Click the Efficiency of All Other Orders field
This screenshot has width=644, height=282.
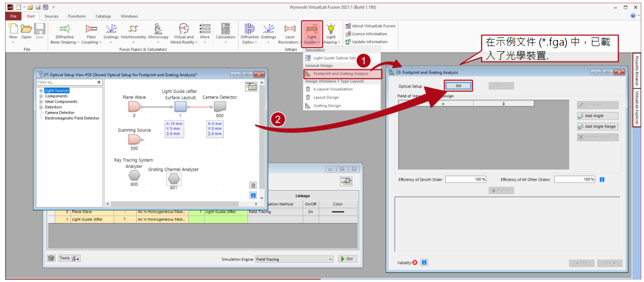[575, 179]
